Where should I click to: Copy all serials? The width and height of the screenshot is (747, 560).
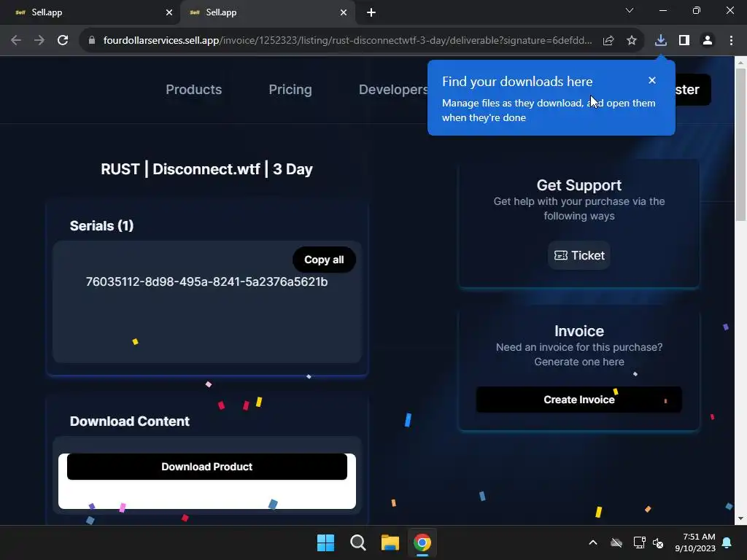(x=324, y=260)
